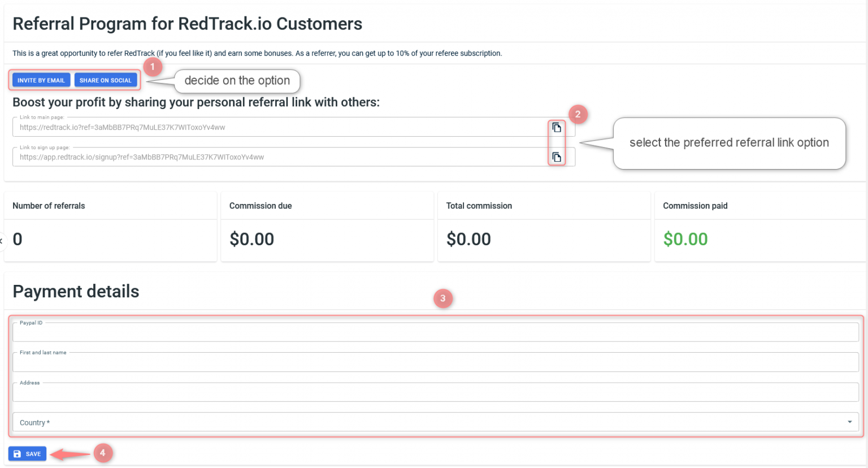Click the Total commission card

544,226
